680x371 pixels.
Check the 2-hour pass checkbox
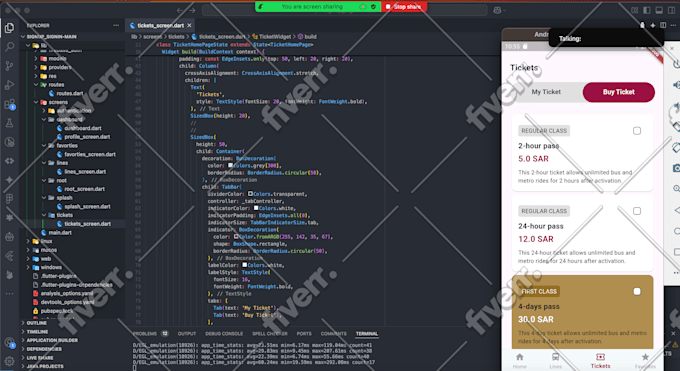click(x=637, y=131)
